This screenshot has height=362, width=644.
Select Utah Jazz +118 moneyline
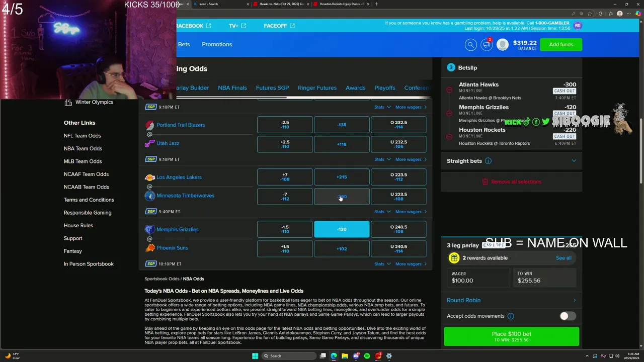[x=342, y=144]
